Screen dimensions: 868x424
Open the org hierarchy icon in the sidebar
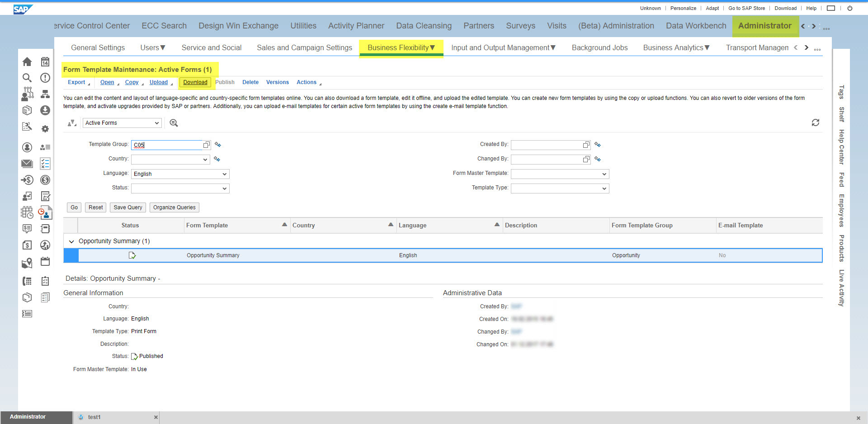(45, 94)
